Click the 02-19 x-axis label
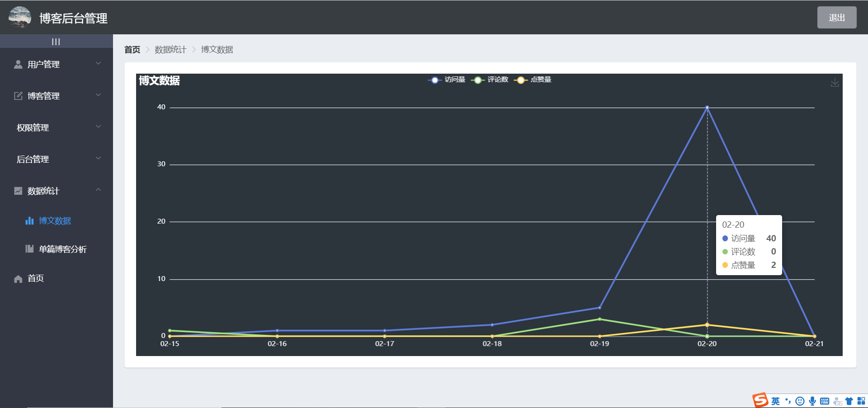 tap(599, 344)
